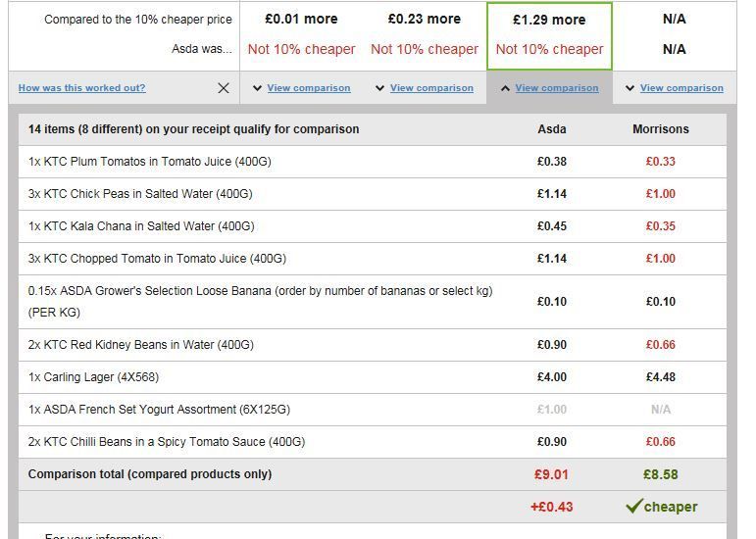Viewport: 756px width, 539px height.
Task: Close the 'How was this worked out?' panel
Action: [224, 88]
